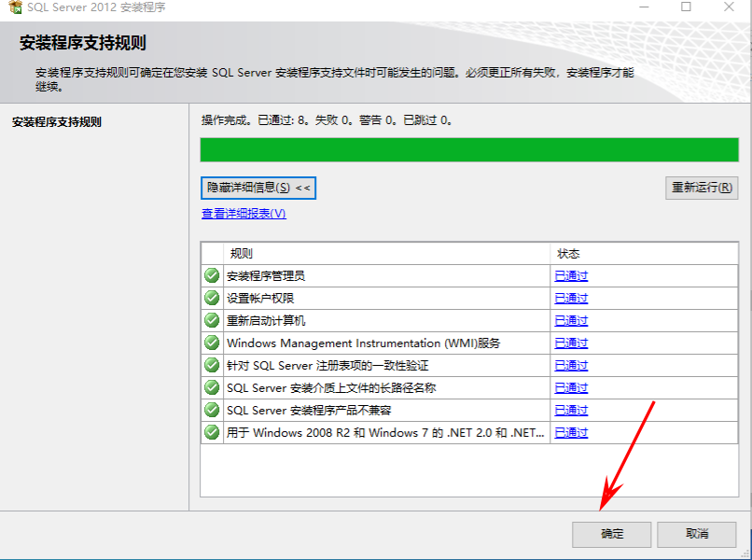This screenshot has height=560, width=752.
Task: Click the 确定 button
Action: 611,534
